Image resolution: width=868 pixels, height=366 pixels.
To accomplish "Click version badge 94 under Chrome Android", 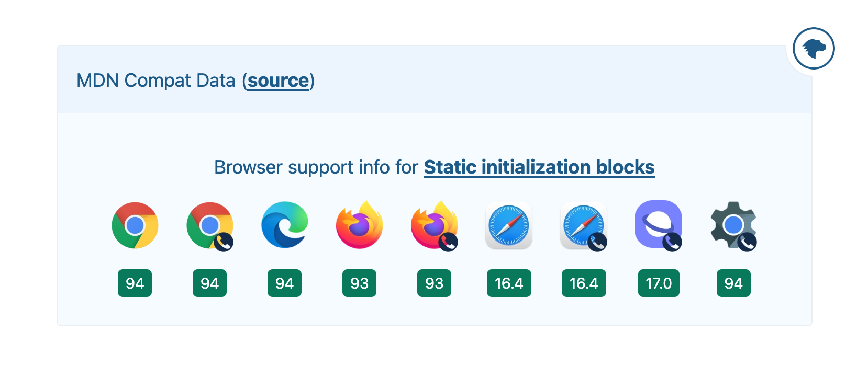I will coord(209,283).
